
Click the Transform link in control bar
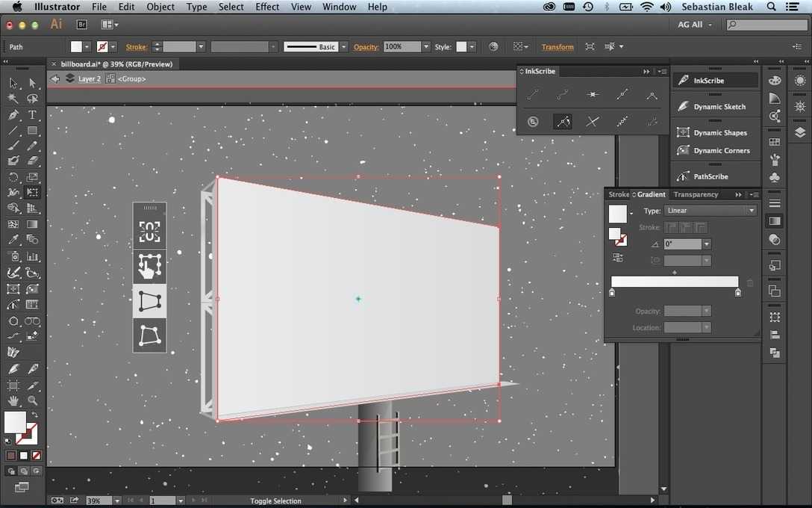pos(558,46)
